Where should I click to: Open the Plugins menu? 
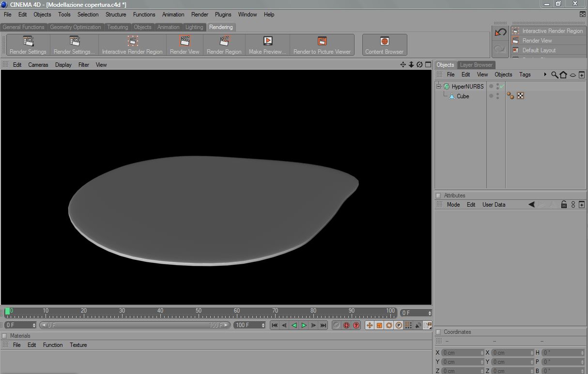click(x=223, y=15)
